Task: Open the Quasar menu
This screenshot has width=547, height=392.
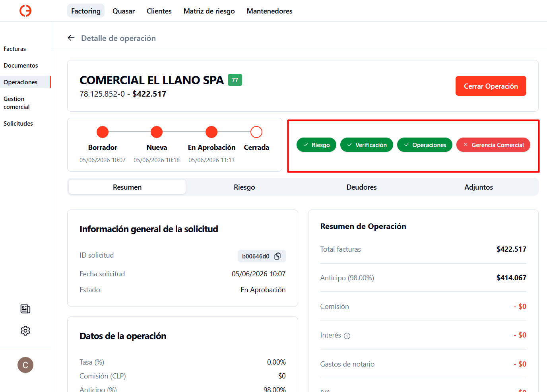Action: [124, 11]
